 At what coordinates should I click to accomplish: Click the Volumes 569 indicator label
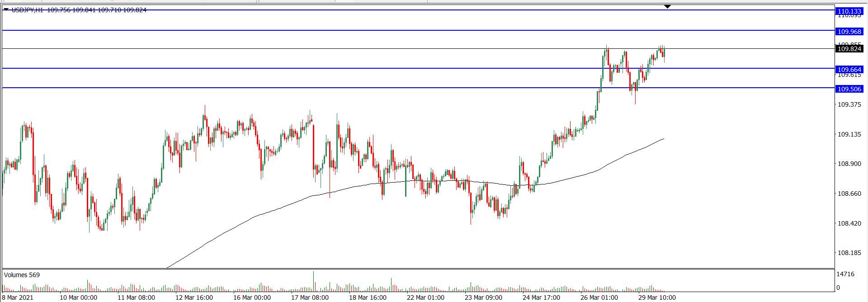point(22,275)
